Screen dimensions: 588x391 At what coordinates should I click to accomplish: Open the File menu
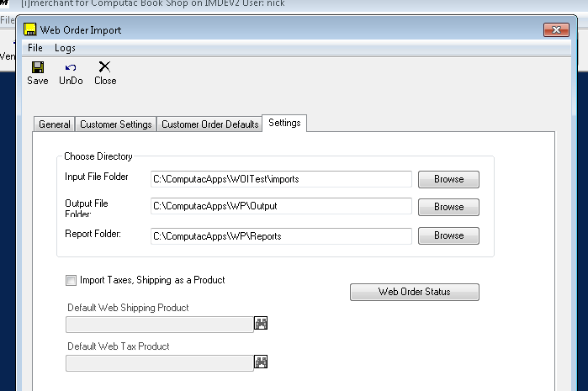click(x=35, y=48)
